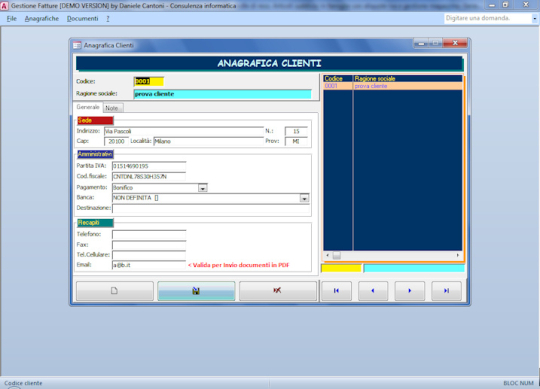Select list row 0001 prova cliente

pos(393,86)
